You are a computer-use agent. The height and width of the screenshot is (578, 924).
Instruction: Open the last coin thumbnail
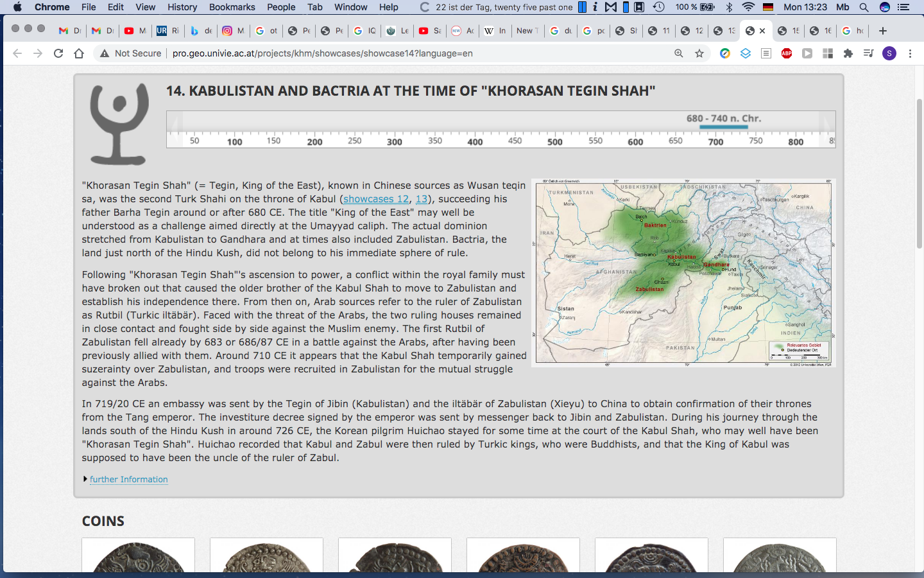(x=780, y=556)
